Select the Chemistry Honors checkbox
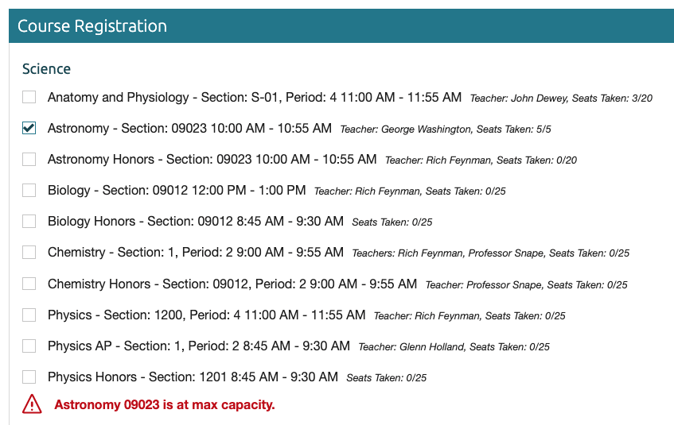674x425 pixels. click(x=29, y=284)
